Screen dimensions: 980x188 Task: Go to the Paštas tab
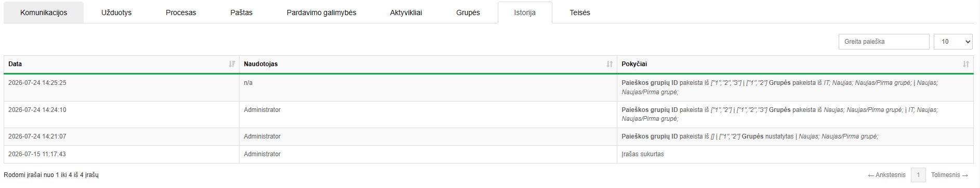coord(241,12)
